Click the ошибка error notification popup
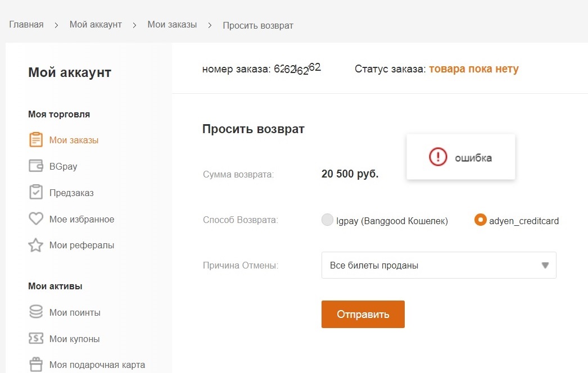This screenshot has height=373, width=588. [x=461, y=157]
